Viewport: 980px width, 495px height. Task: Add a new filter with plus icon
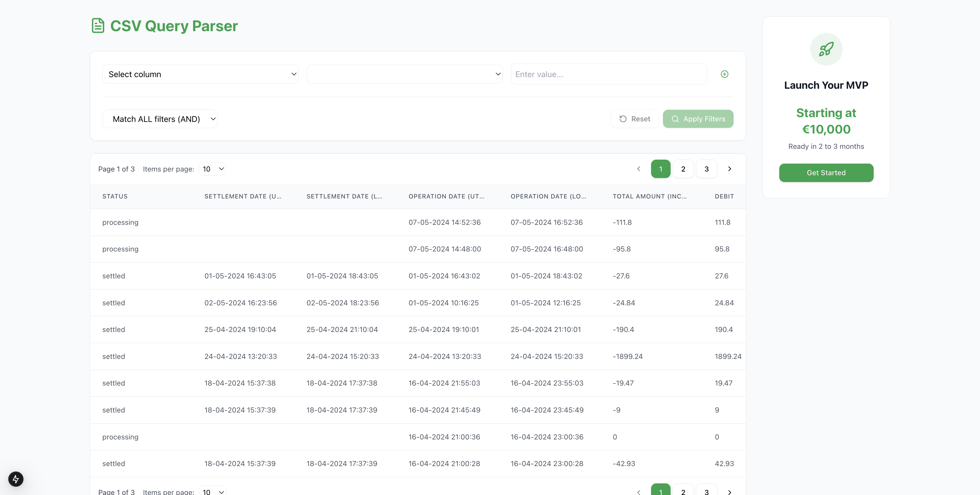(724, 74)
